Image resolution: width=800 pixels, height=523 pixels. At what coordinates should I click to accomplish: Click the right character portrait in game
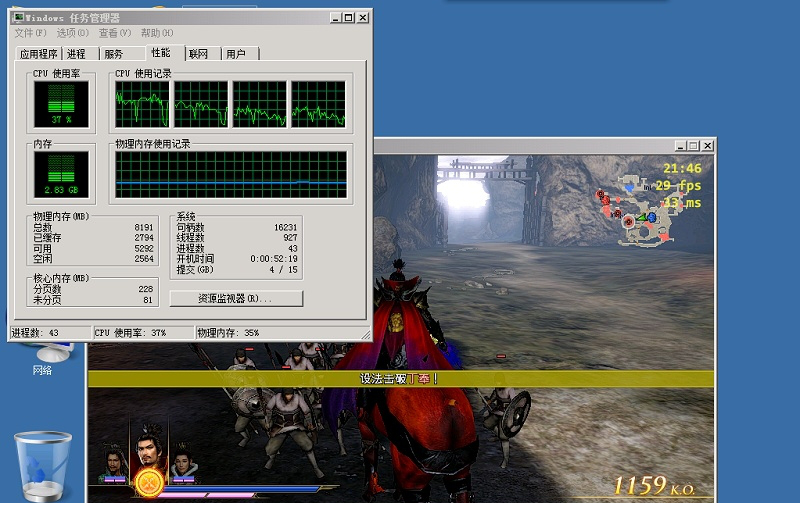pos(184,461)
